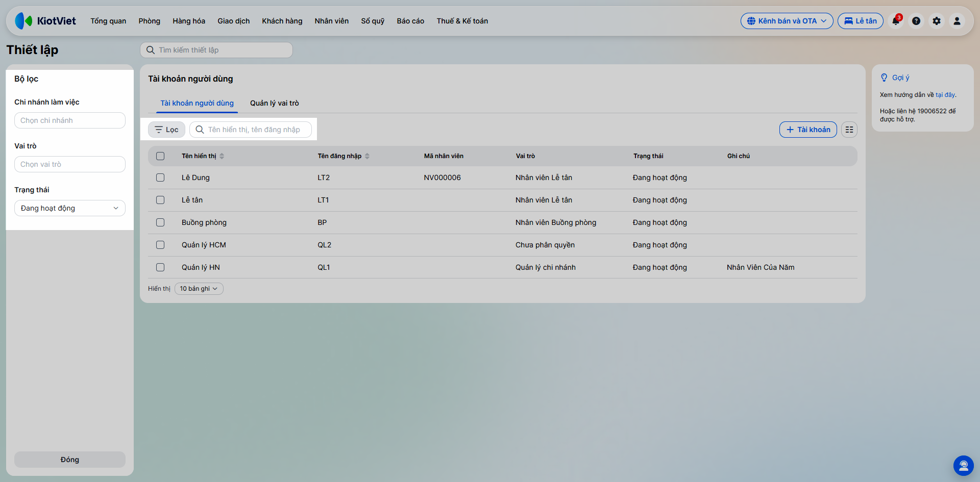Click the Nhân Viên Của Năm note

(761, 267)
